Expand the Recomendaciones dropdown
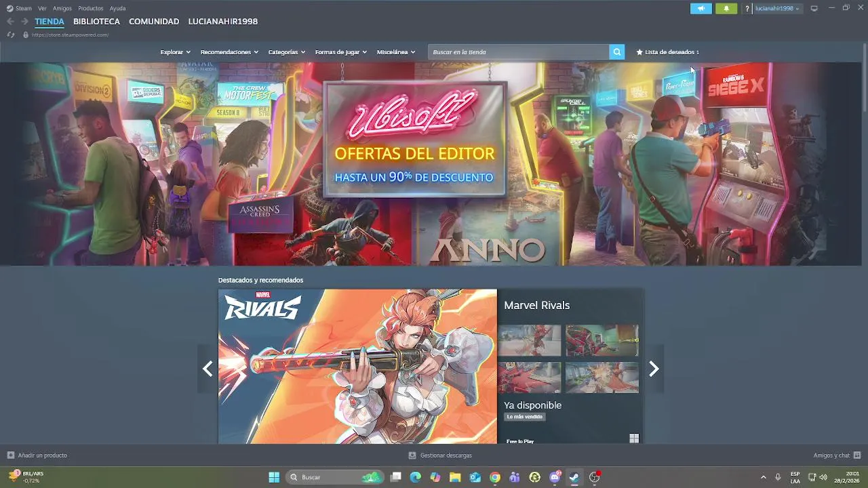The height and width of the screenshot is (488, 868). (229, 52)
